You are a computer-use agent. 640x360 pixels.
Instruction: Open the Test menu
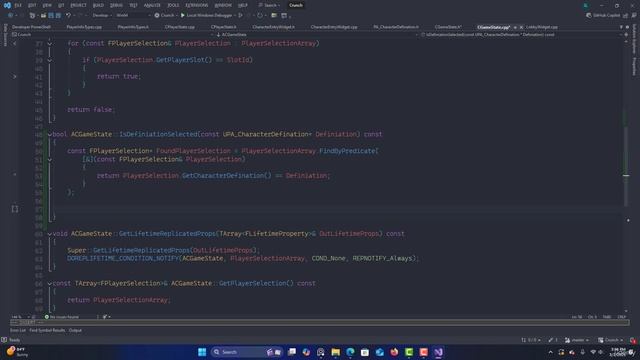click(x=133, y=5)
